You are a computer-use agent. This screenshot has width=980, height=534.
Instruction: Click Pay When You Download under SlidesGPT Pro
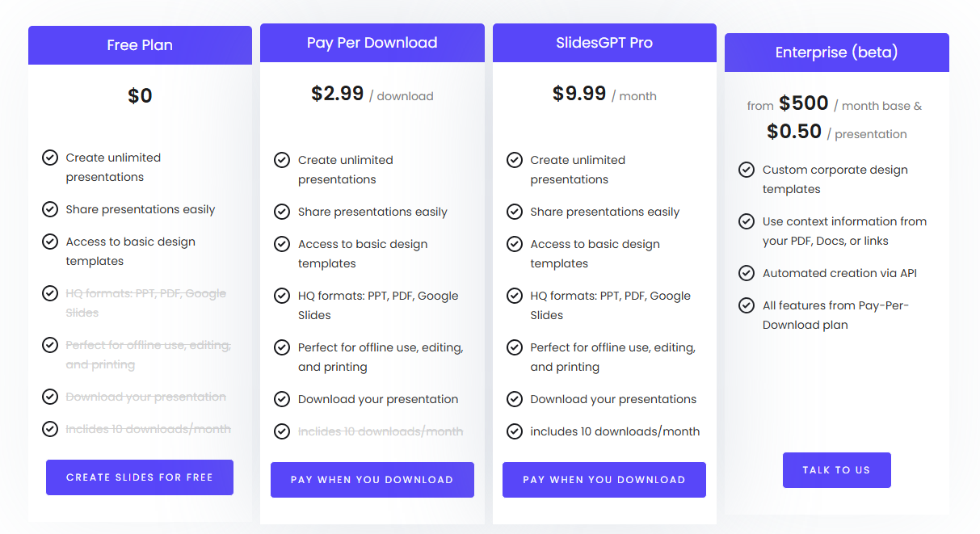point(604,480)
